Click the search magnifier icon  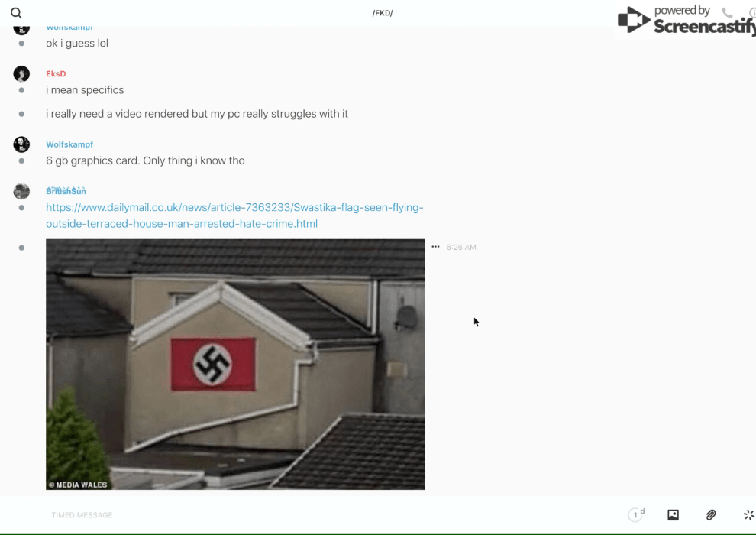pyautogui.click(x=16, y=13)
